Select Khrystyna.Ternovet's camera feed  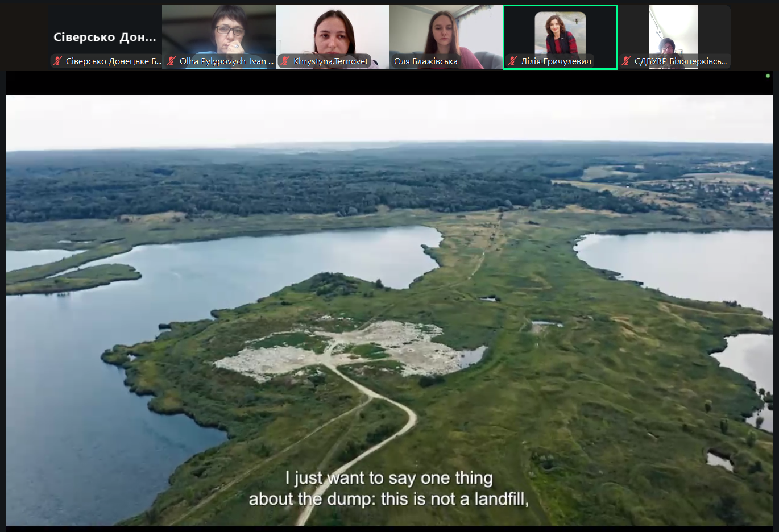tap(333, 31)
